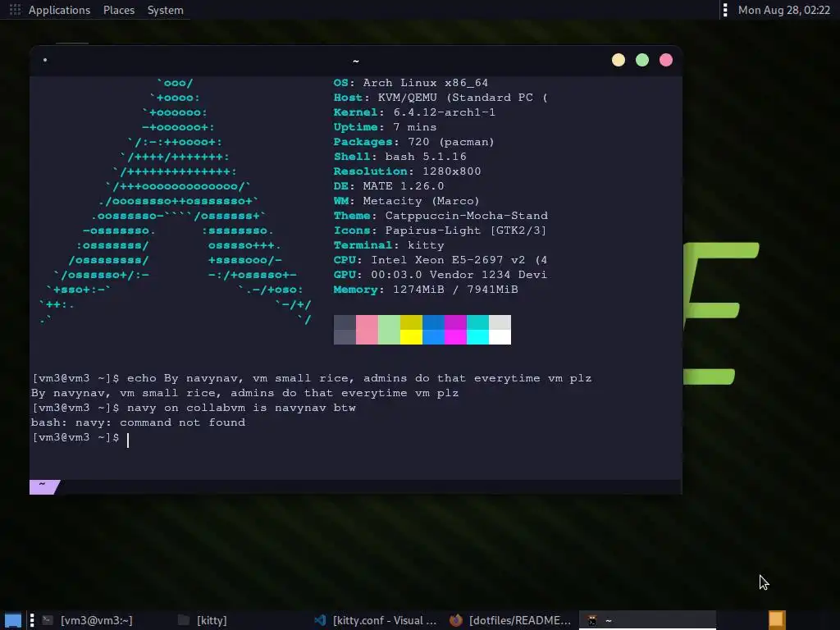Image resolution: width=840 pixels, height=630 pixels.
Task: Click the 'Packages: 720 (pacman)' line
Action: click(x=413, y=142)
